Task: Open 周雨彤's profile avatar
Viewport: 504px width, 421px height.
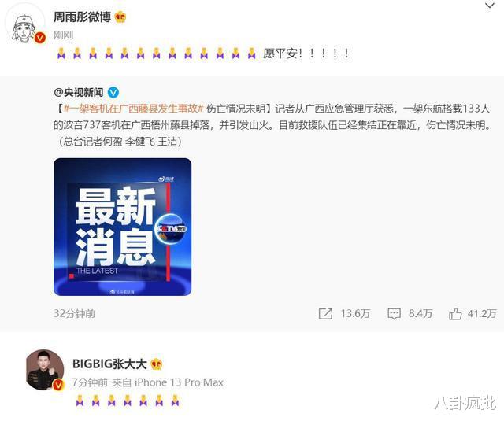Action: coord(25,26)
